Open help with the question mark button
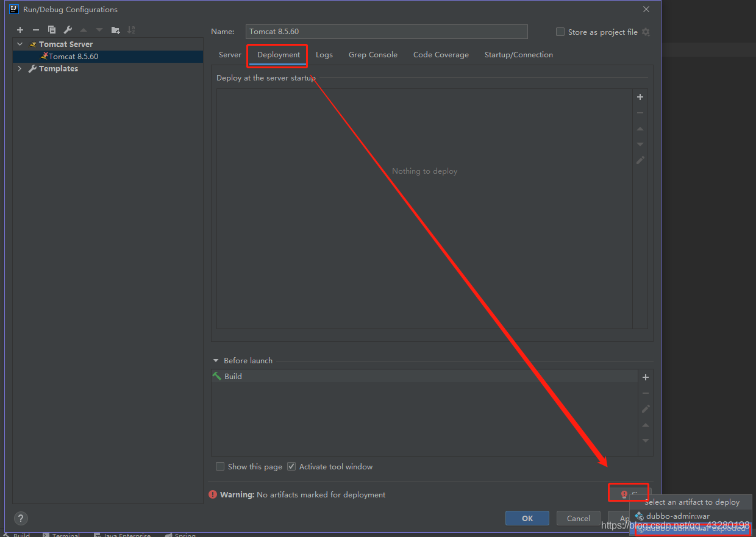This screenshot has height=537, width=756. pos(21,519)
